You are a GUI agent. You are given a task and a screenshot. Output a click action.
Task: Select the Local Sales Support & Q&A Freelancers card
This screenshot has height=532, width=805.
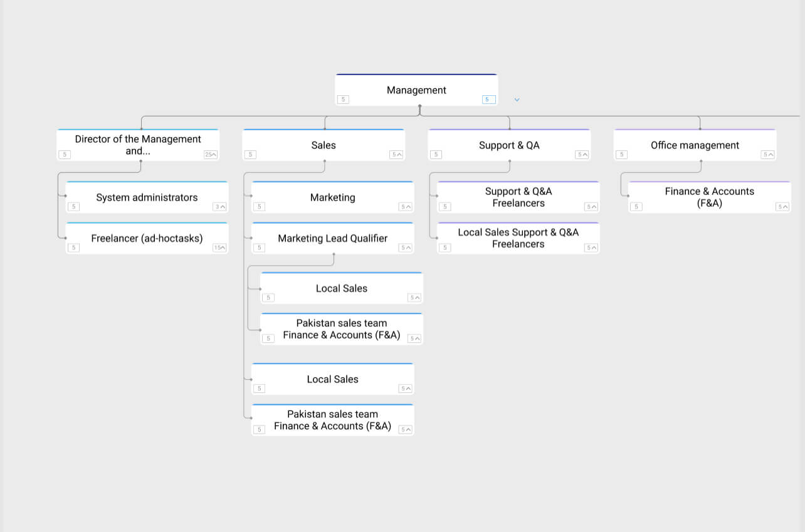[x=518, y=238]
